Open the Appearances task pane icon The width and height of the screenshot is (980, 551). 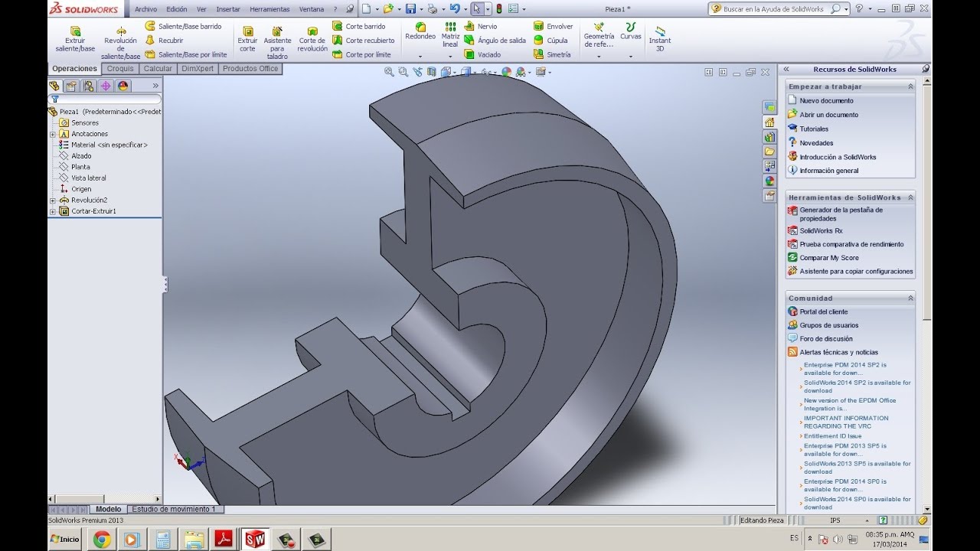click(x=769, y=181)
